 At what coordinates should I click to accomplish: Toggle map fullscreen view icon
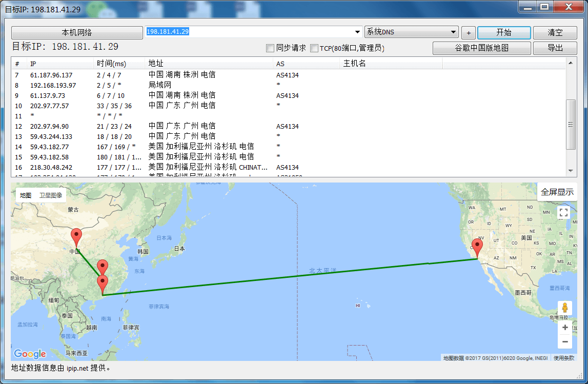click(564, 213)
